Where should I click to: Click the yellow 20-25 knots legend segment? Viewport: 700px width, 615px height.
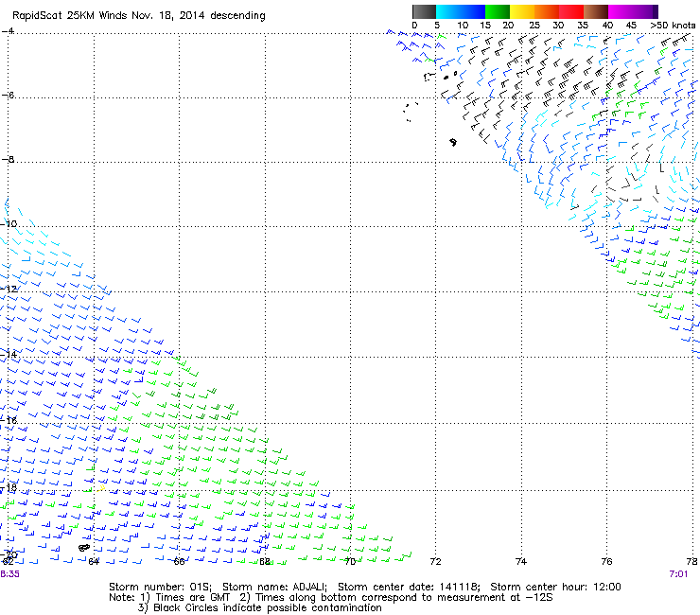pyautogui.click(x=522, y=11)
